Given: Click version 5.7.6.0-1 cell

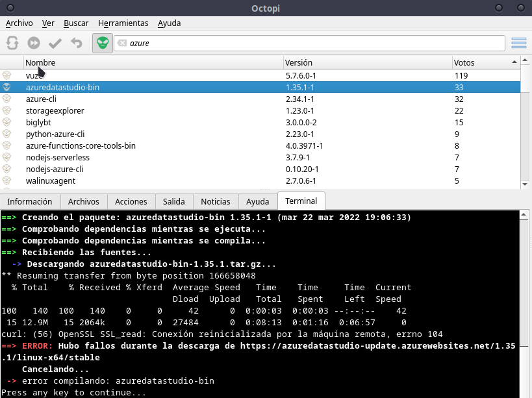Looking at the screenshot, I should pyautogui.click(x=301, y=75).
